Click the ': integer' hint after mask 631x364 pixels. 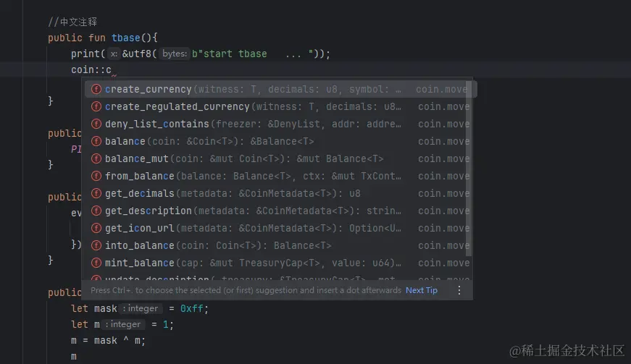[141, 308]
